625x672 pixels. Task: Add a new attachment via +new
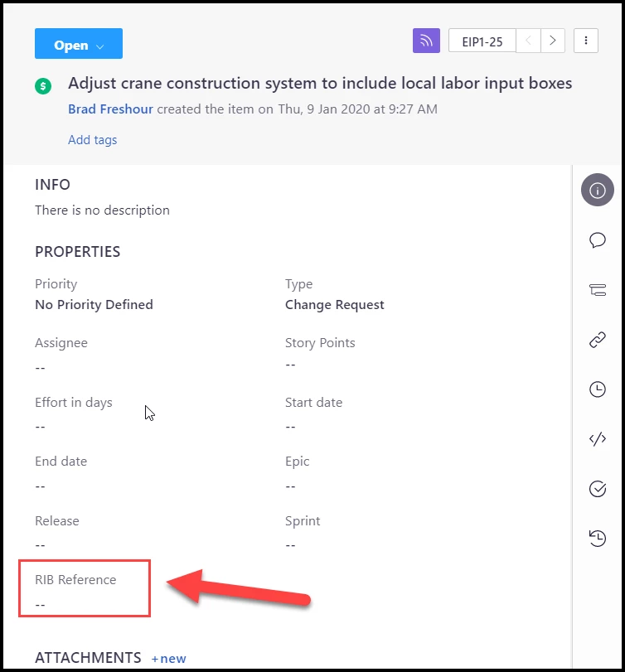(168, 658)
